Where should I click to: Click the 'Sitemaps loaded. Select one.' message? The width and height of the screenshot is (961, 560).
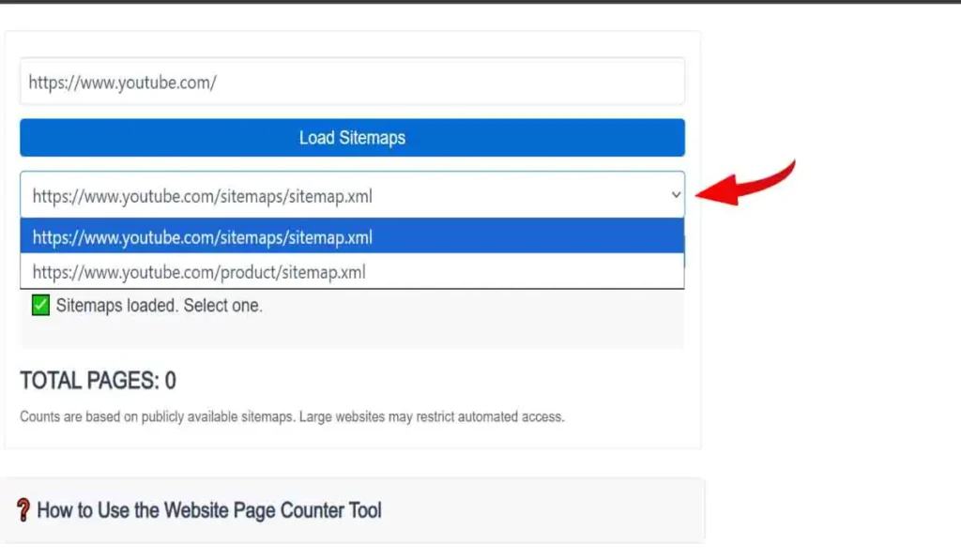coord(160,305)
